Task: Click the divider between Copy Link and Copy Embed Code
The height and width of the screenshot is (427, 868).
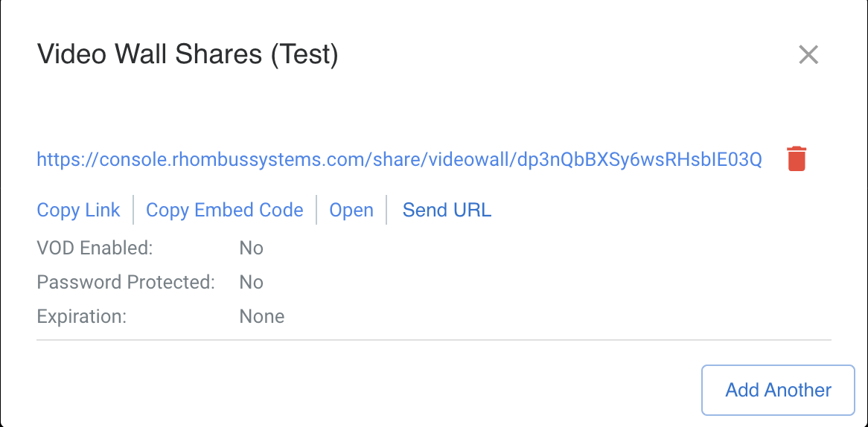Action: (x=133, y=210)
